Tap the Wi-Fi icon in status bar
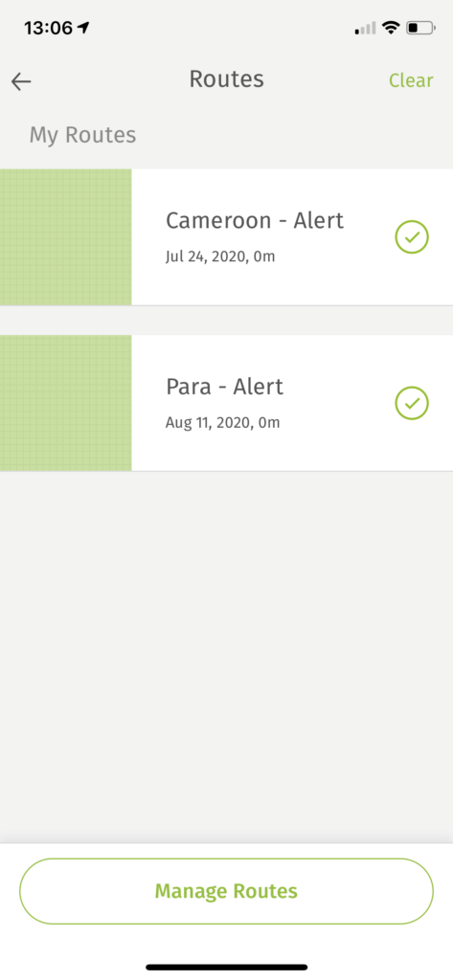Image resolution: width=453 pixels, height=980 pixels. pyautogui.click(x=391, y=28)
